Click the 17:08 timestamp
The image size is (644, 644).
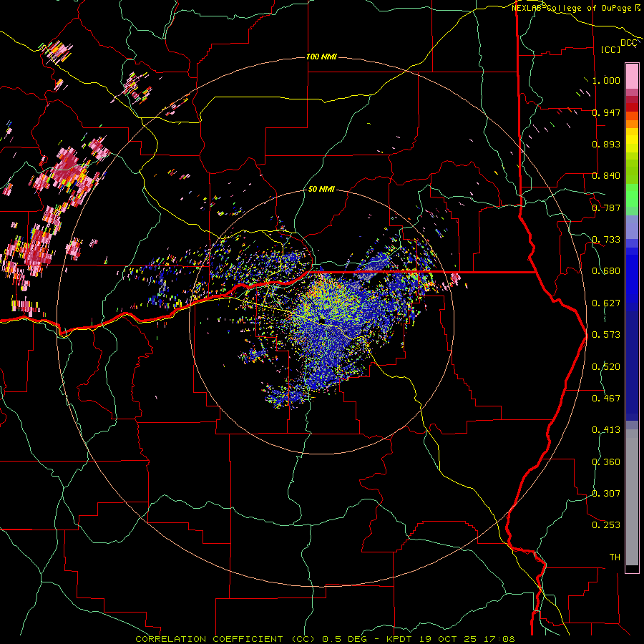(499, 639)
